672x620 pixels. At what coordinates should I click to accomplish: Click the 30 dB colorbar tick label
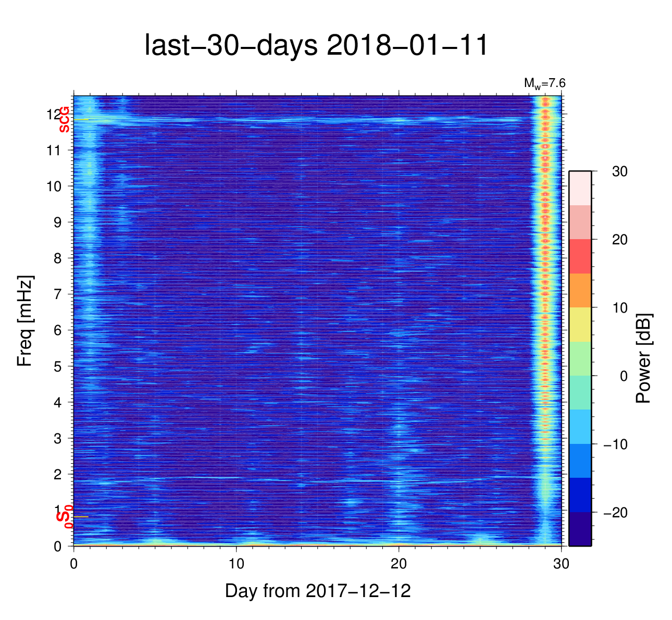619,172
